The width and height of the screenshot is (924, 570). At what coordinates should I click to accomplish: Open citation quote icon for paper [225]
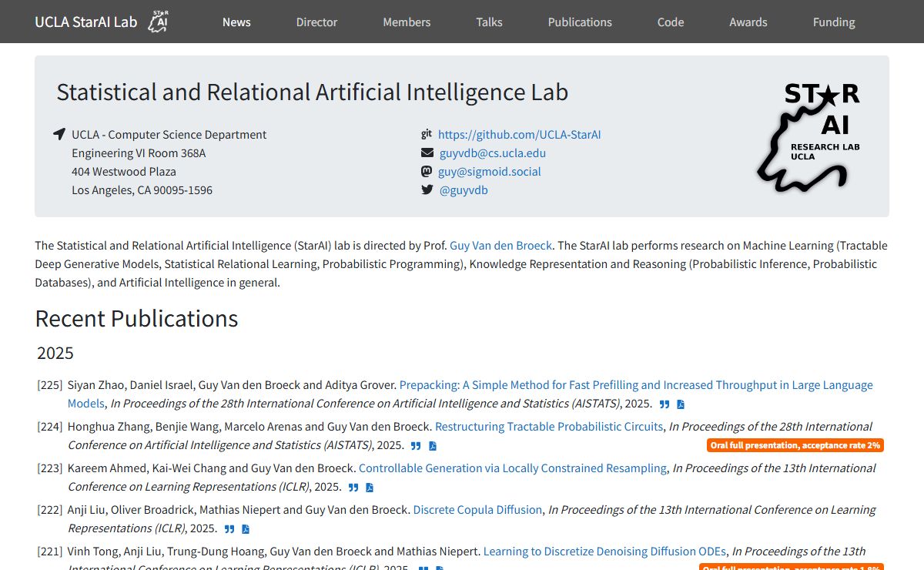click(x=665, y=404)
